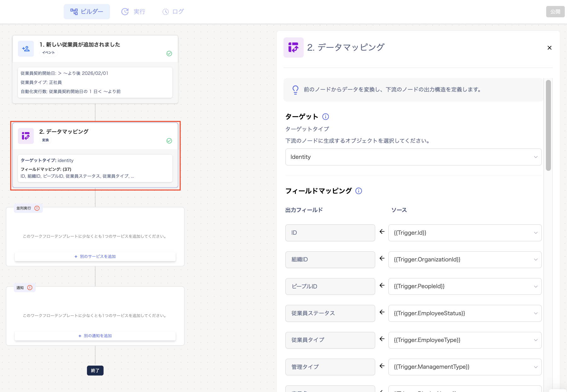
Task: Click the ソース column header
Action: 399,210
